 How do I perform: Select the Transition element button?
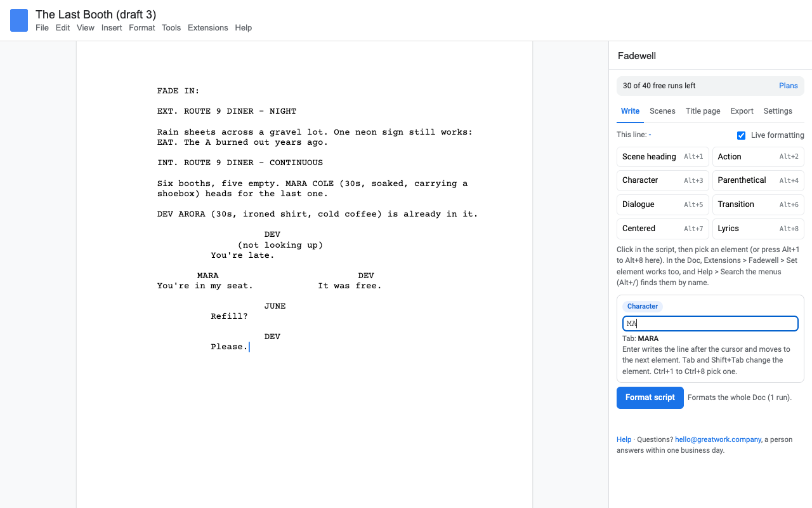758,204
